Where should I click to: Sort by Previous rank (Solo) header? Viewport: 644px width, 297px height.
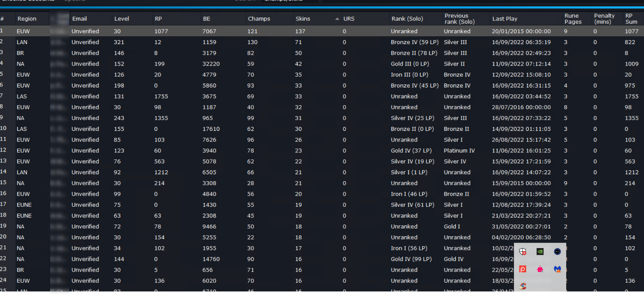[x=459, y=19]
